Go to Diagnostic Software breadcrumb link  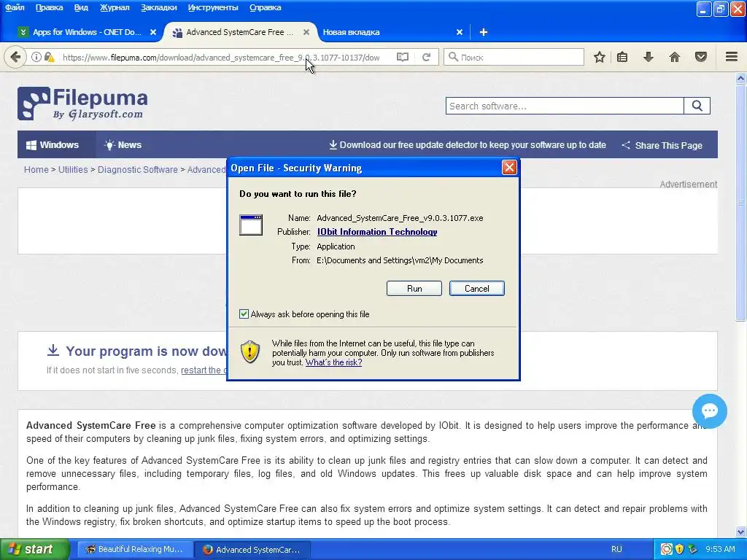point(138,169)
